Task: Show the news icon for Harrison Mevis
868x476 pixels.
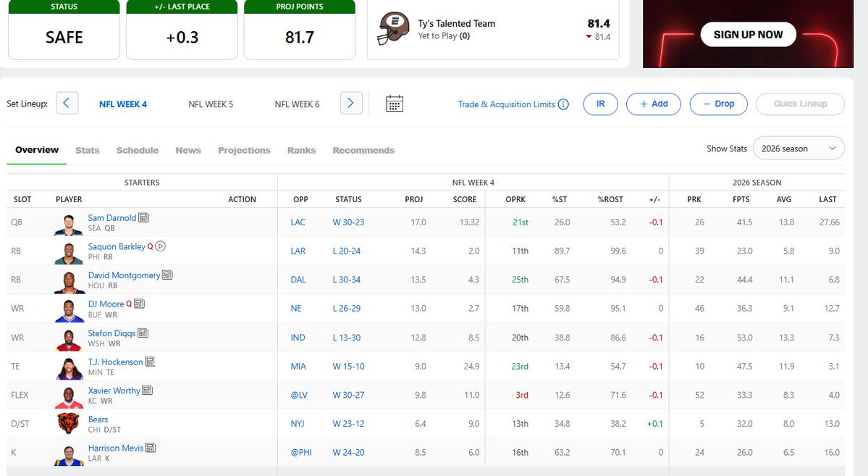Action: [151, 448]
